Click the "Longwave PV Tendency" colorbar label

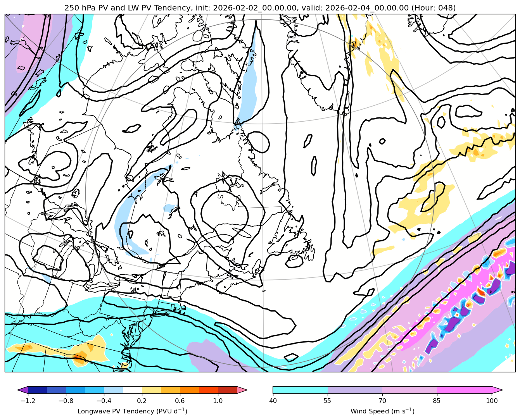(132, 411)
